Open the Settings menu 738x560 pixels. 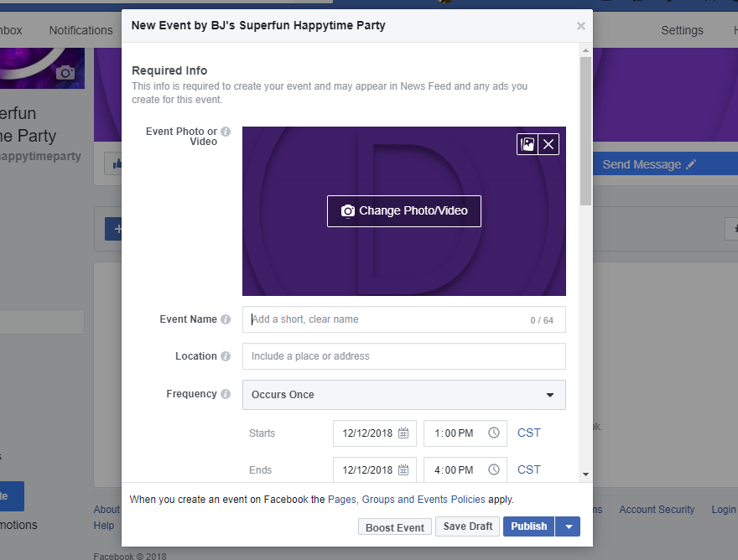tap(681, 30)
